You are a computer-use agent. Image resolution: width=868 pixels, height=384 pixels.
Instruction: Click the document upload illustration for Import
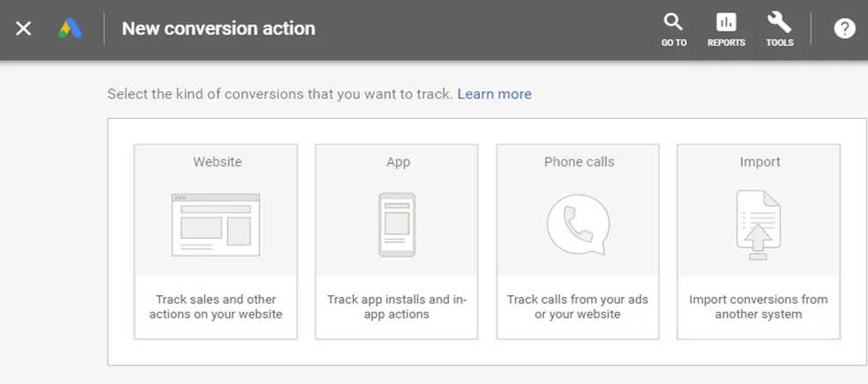758,225
